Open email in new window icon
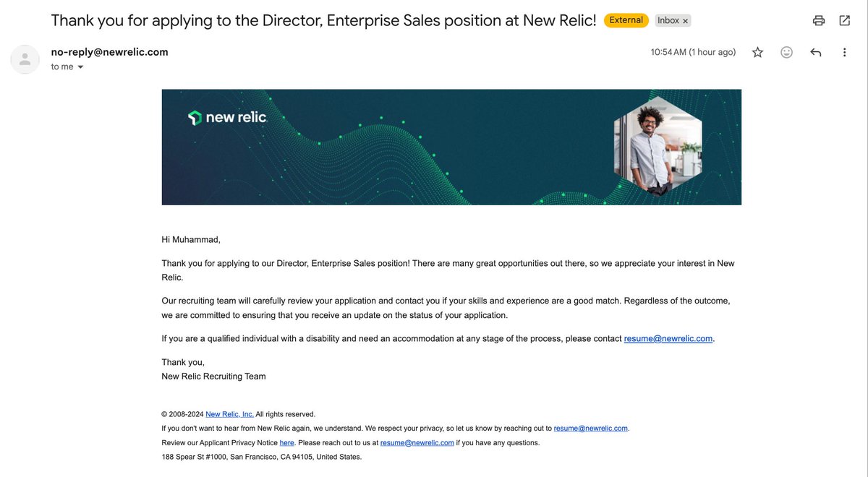 pos(845,20)
